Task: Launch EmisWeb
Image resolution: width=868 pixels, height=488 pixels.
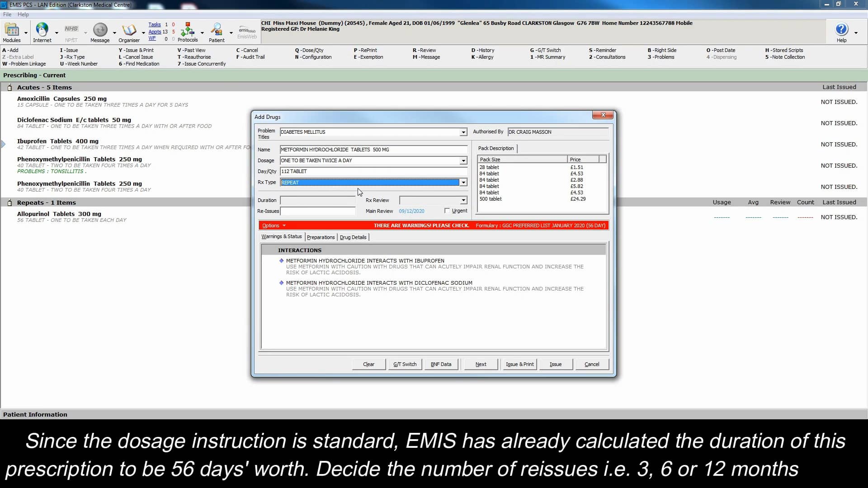Action: (246, 32)
